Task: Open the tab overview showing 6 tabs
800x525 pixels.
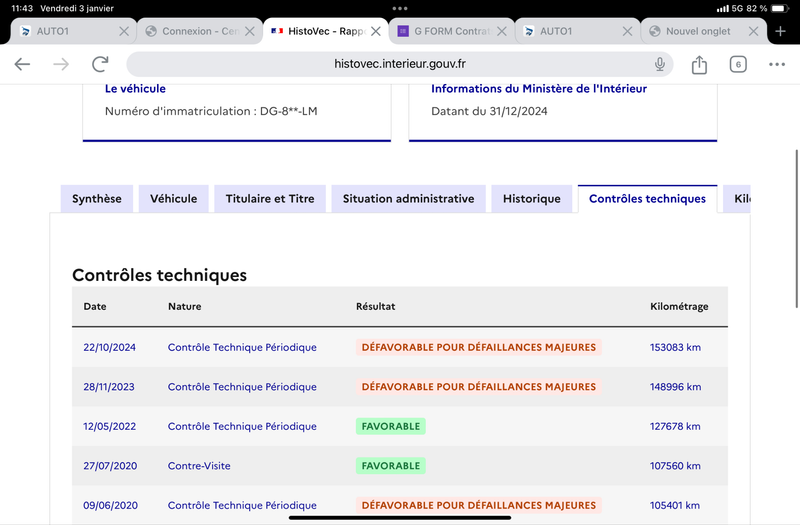Action: (738, 64)
